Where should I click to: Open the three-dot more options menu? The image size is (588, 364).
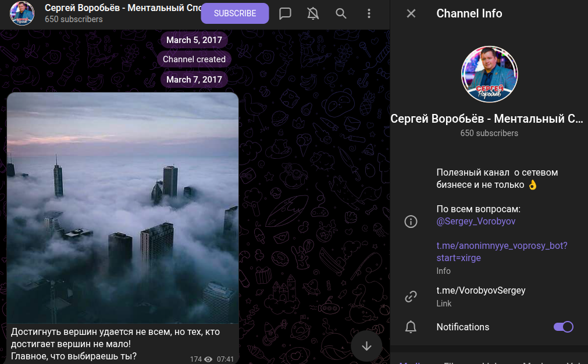click(369, 13)
